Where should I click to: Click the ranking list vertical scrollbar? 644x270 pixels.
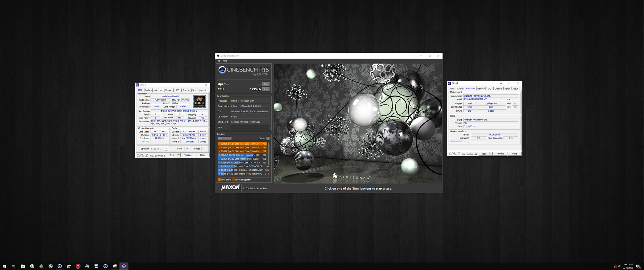(x=268, y=155)
